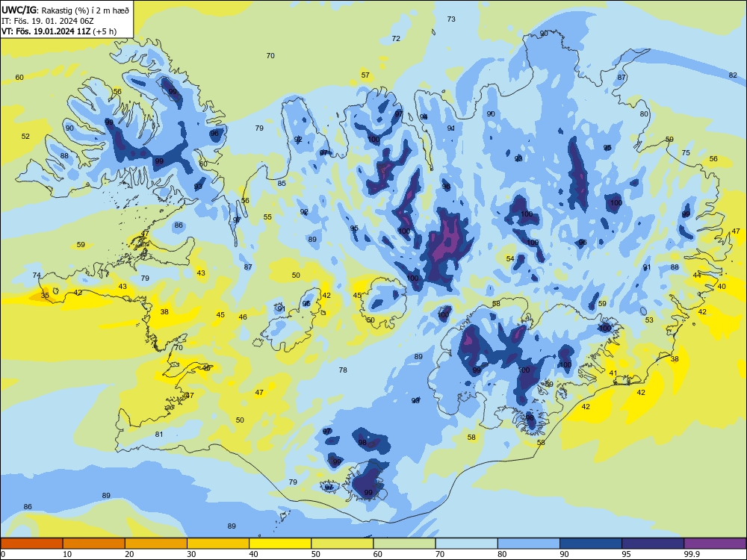The image size is (747, 560).
Task: Click the humidity value 82 on the map
Action: (x=733, y=75)
